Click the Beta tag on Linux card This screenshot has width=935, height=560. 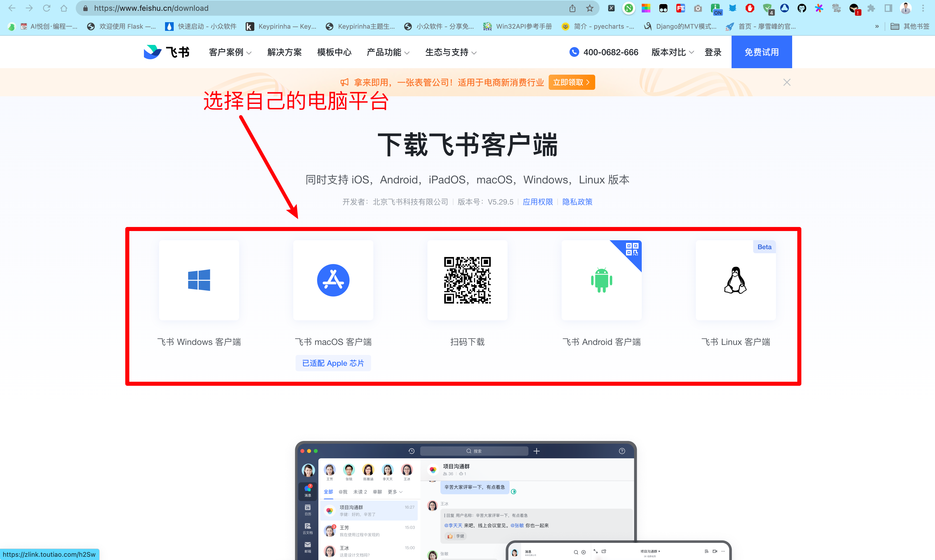(765, 247)
